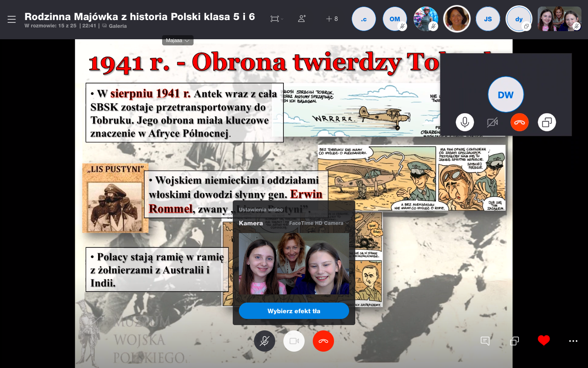Send a heart reaction
The image size is (588, 368).
(x=543, y=341)
